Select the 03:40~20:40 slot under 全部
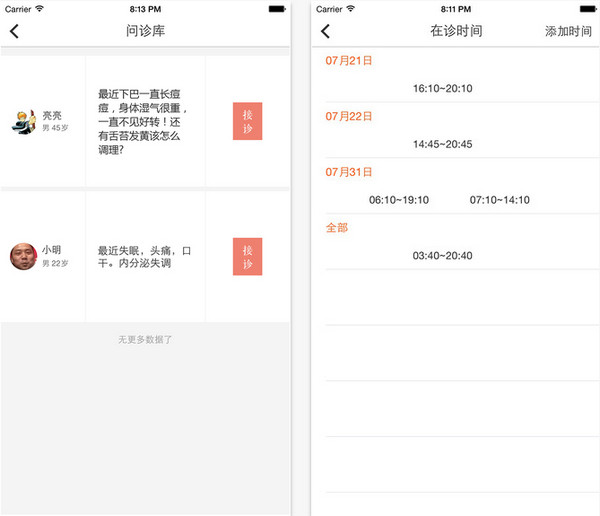Viewport: 600px width, 516px height. coord(442,256)
